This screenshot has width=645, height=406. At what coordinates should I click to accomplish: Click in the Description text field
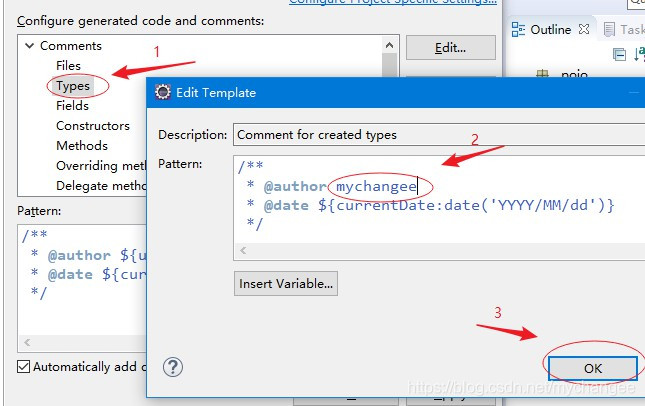pos(433,135)
